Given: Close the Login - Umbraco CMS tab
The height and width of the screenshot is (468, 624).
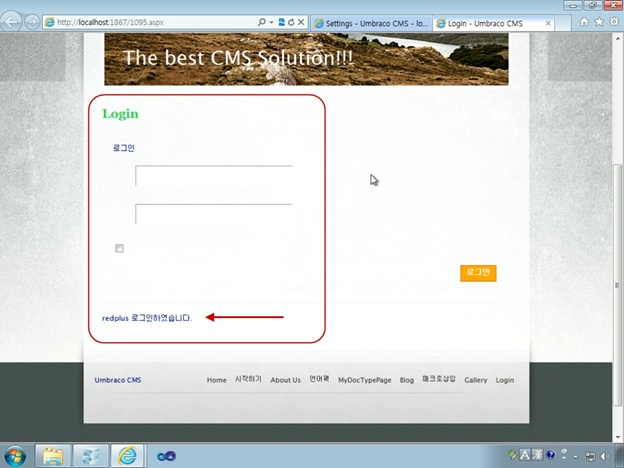Looking at the screenshot, I should (x=548, y=23).
